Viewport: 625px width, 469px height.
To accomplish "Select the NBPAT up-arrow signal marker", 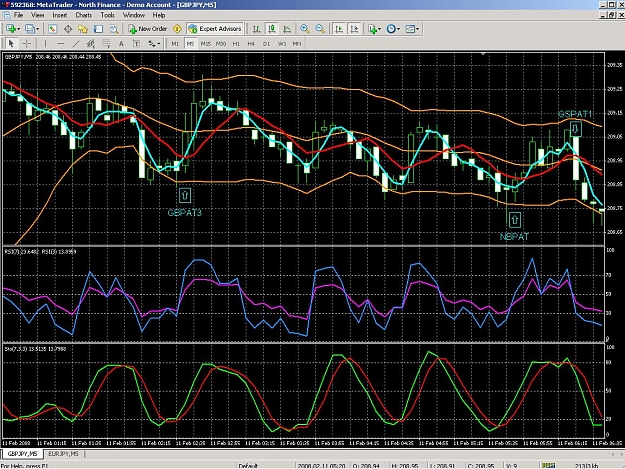I will [515, 220].
